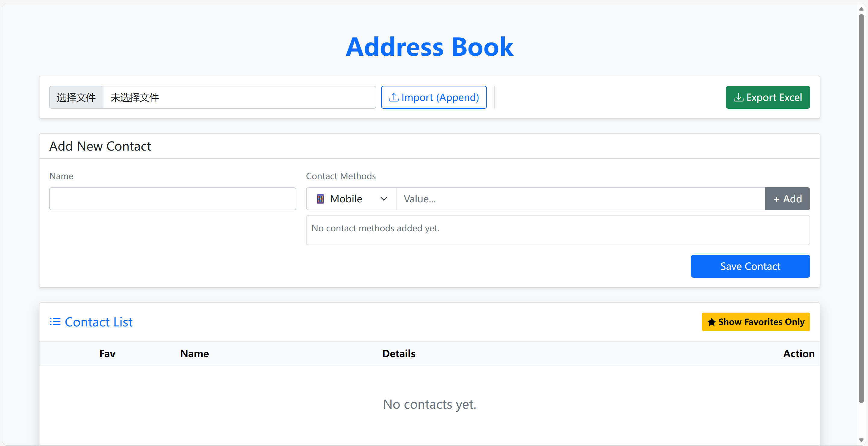Screen dimensions: 868x446
Task: Click the + Add contact method button
Action: pos(787,198)
